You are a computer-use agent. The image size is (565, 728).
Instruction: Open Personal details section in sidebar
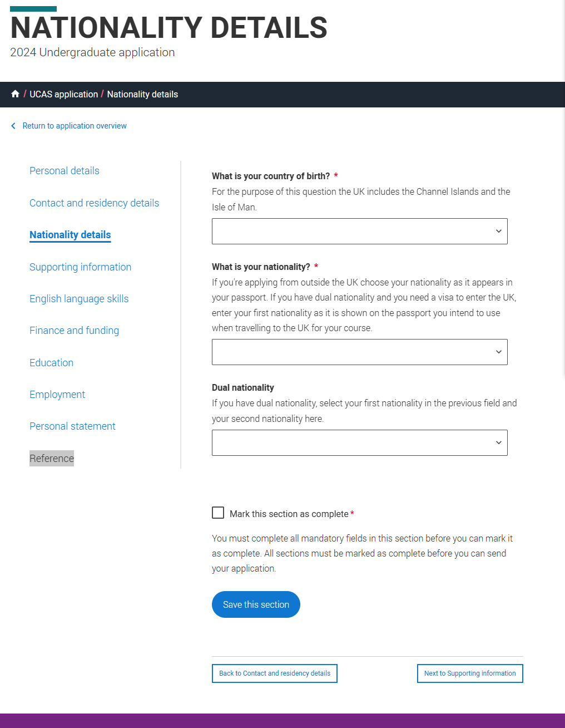65,171
